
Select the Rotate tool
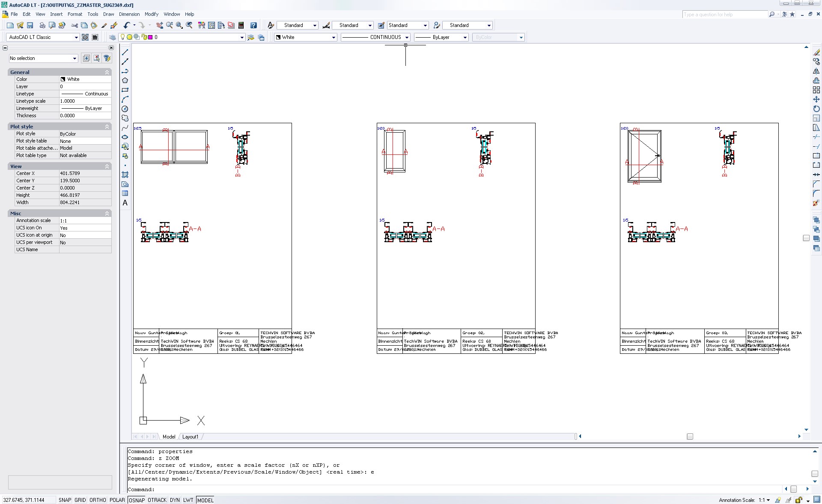816,109
